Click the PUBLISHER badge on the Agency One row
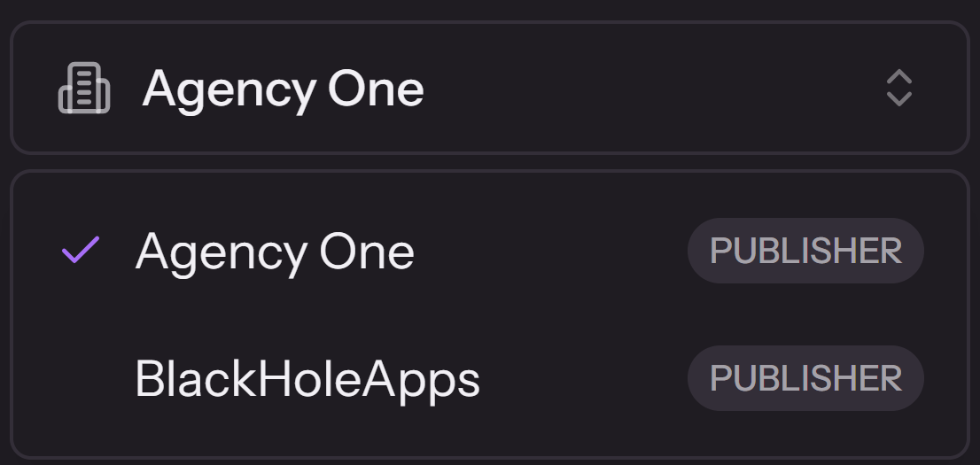The width and height of the screenshot is (980, 465). click(x=805, y=251)
